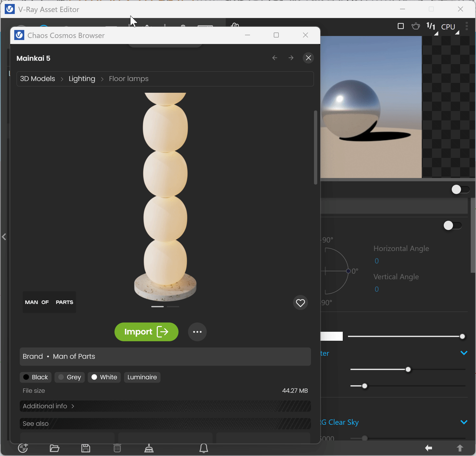Click the Chaos Cosmos Browser logo icon

click(x=19, y=35)
